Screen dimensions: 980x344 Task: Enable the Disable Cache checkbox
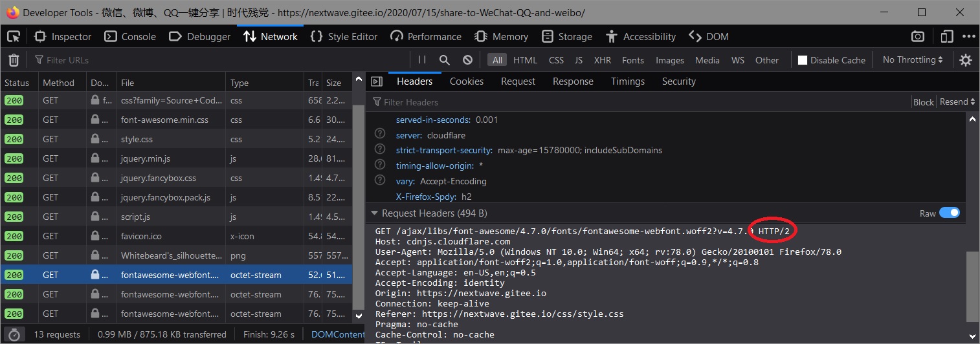point(803,60)
